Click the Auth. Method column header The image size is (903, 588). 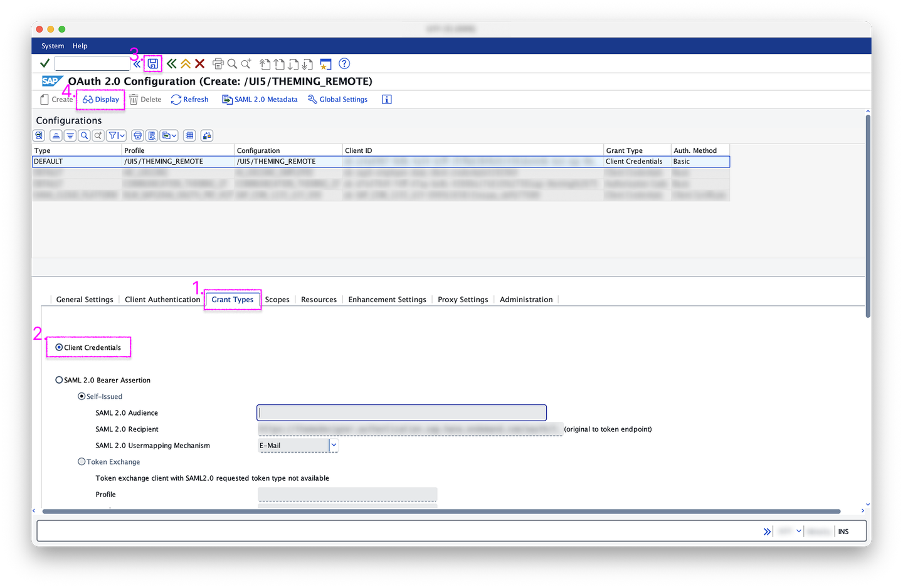700,150
